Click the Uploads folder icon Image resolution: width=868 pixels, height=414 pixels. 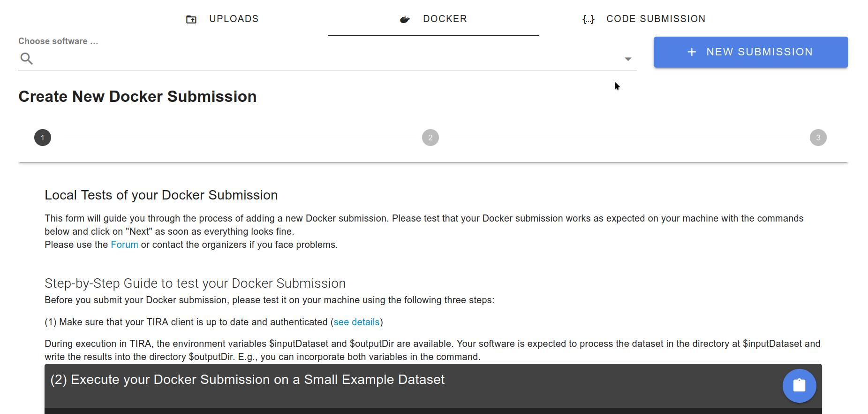(191, 19)
